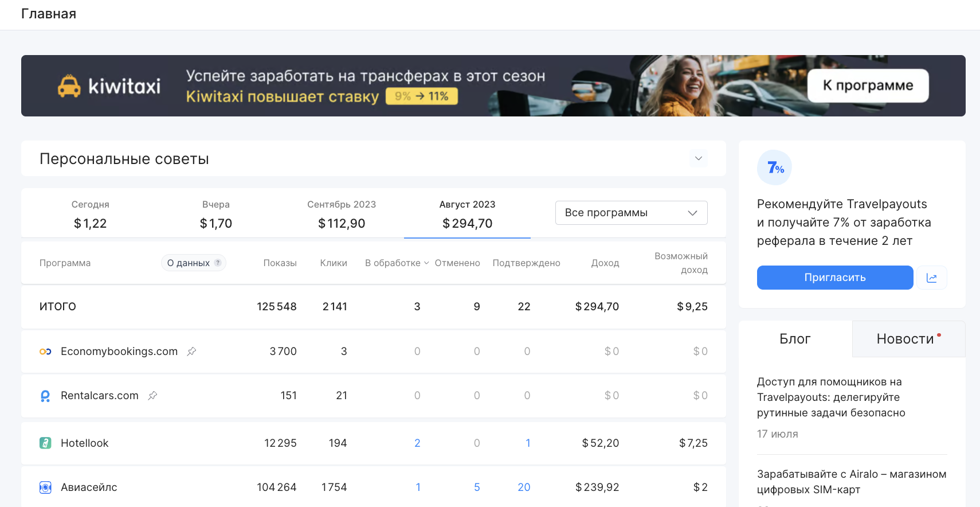The width and height of the screenshot is (980, 507).
Task: Click the Kiwitaxi promotional banner image
Action: point(493,86)
